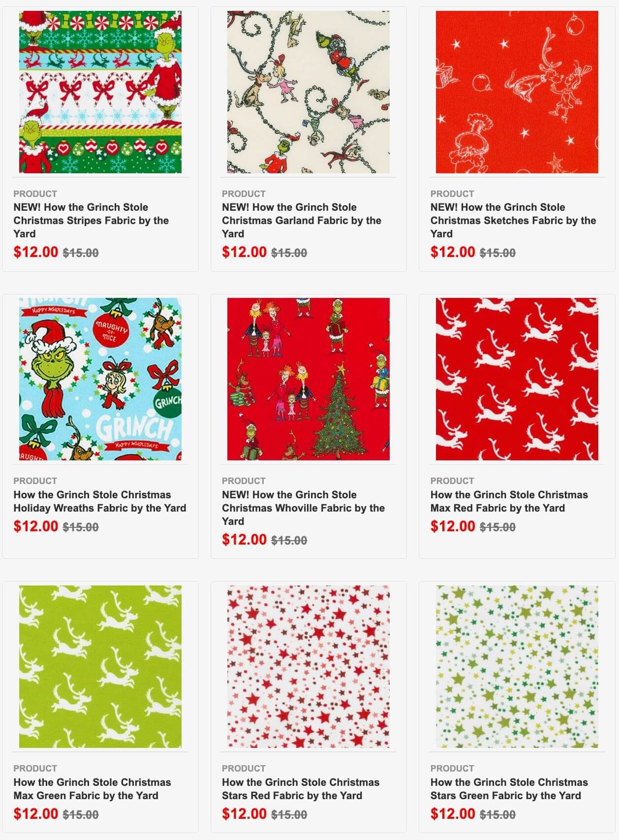This screenshot has width=619, height=840.
Task: Open the Stars Red fabric image
Action: (309, 667)
